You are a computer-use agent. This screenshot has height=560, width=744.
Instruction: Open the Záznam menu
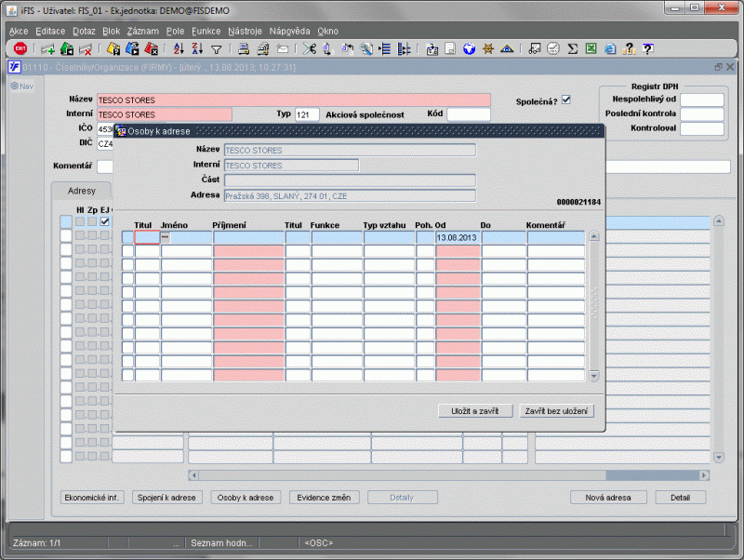(x=142, y=31)
